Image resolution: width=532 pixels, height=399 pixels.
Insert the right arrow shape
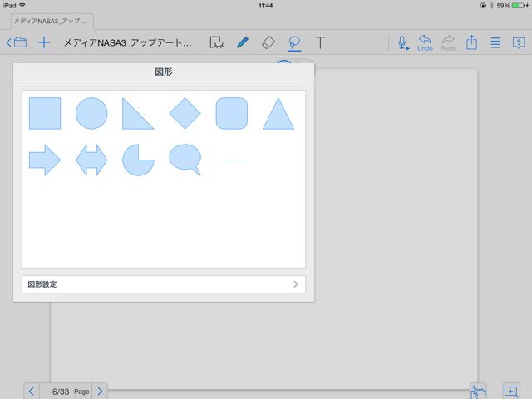pos(45,160)
